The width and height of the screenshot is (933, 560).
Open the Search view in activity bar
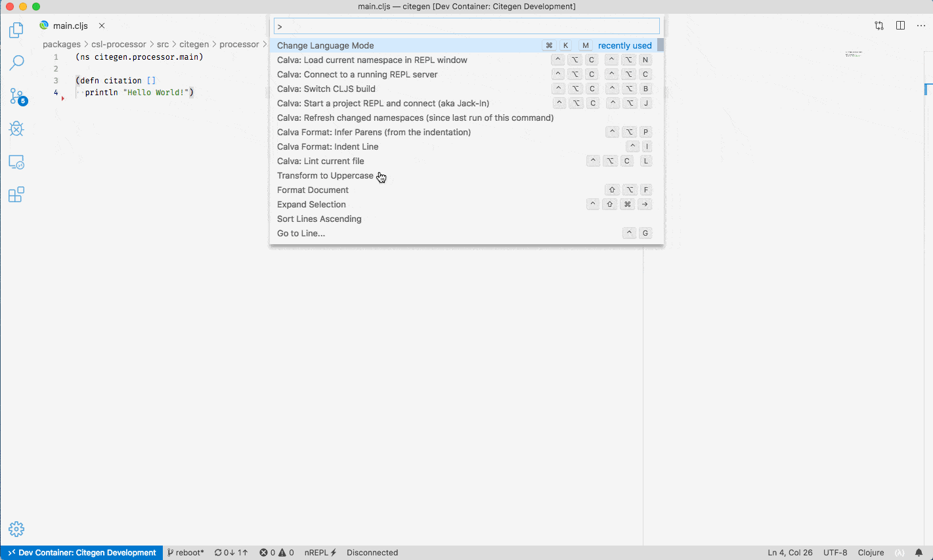point(16,63)
